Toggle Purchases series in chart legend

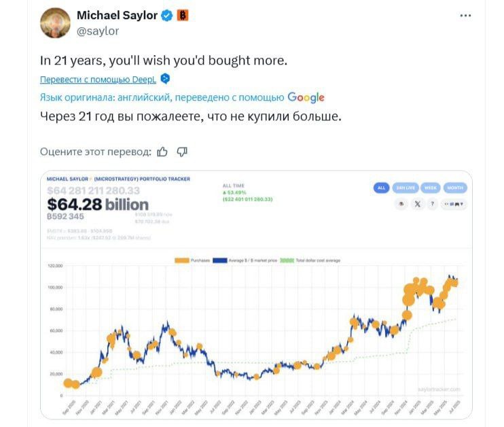tap(192, 260)
